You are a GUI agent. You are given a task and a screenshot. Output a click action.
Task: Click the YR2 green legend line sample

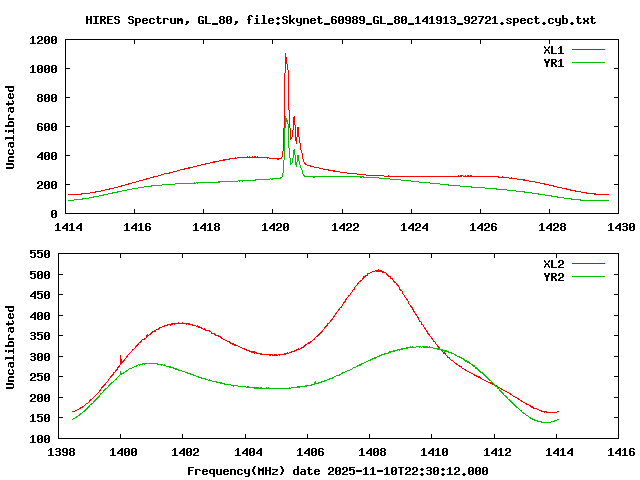[x=590, y=277]
